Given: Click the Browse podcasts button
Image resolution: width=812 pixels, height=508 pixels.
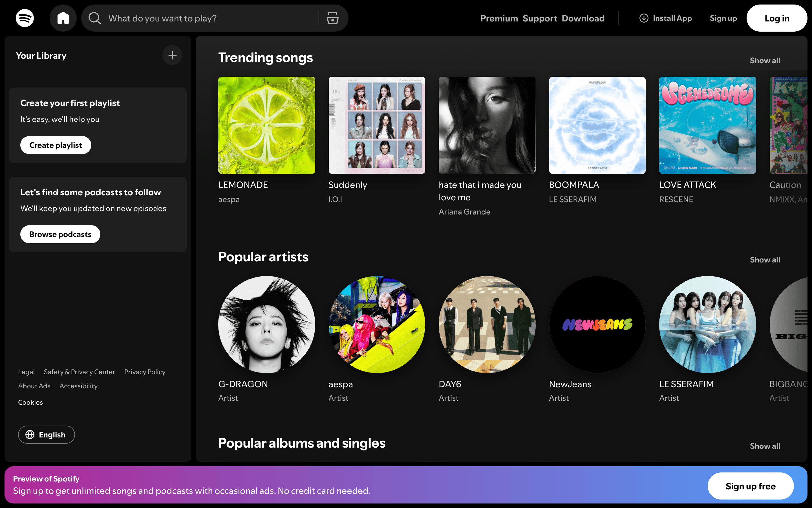Looking at the screenshot, I should [60, 234].
